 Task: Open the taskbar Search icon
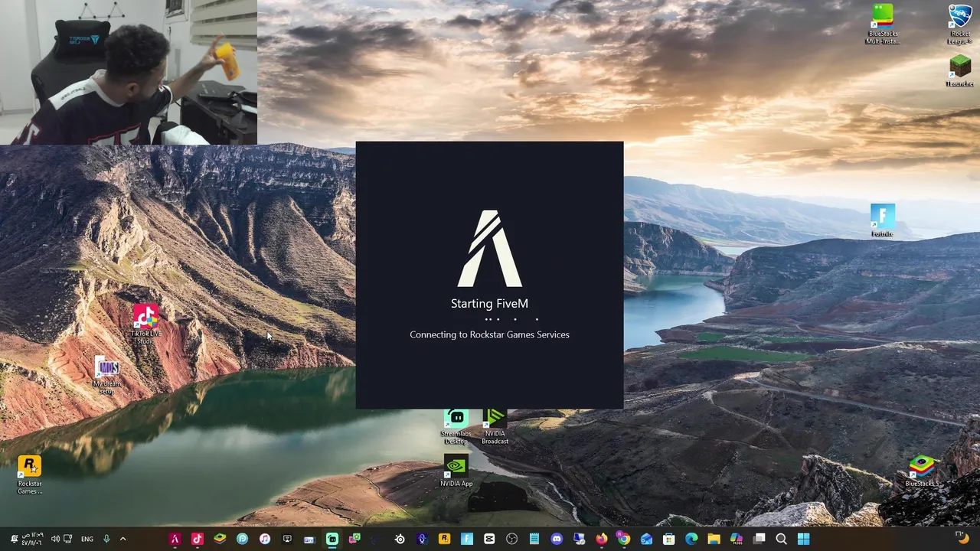click(781, 539)
